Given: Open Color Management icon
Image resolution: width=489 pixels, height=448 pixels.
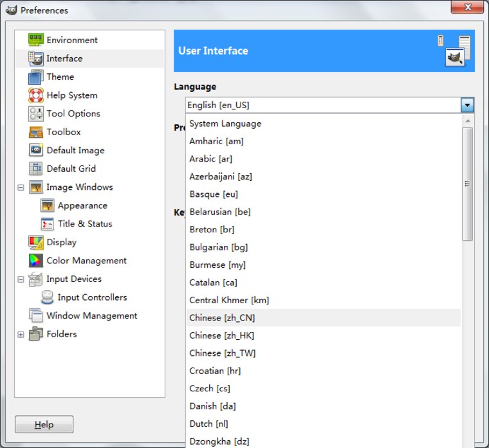Looking at the screenshot, I should [36, 261].
